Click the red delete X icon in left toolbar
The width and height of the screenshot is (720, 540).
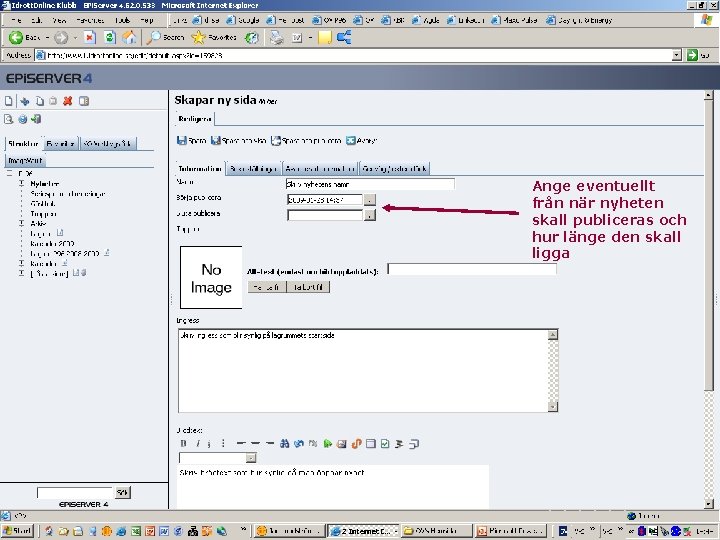point(68,101)
